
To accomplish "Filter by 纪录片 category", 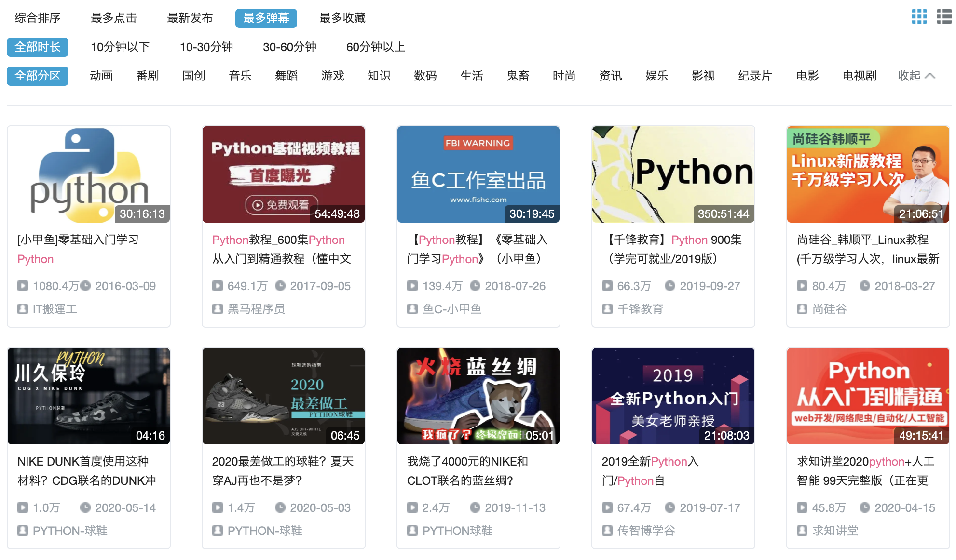I will (755, 76).
